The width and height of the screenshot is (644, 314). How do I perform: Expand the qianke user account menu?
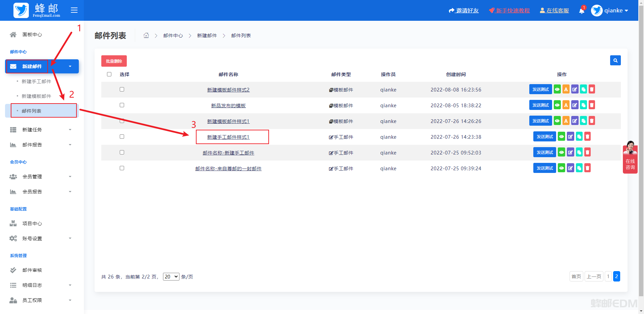[610, 11]
